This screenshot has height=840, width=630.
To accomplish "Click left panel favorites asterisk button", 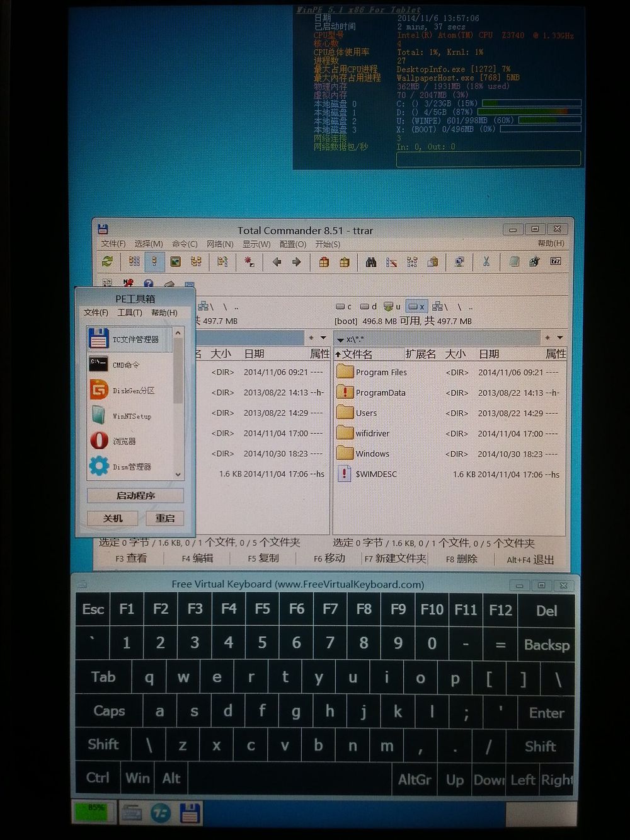I will (311, 338).
